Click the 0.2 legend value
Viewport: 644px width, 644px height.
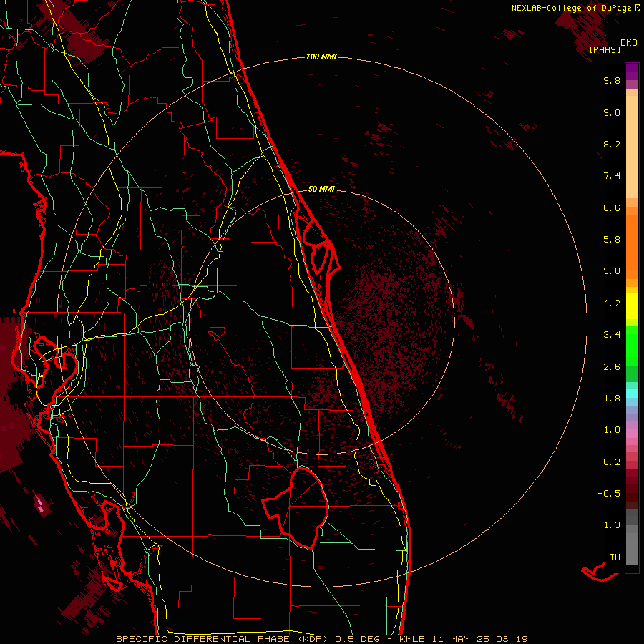coord(612,462)
